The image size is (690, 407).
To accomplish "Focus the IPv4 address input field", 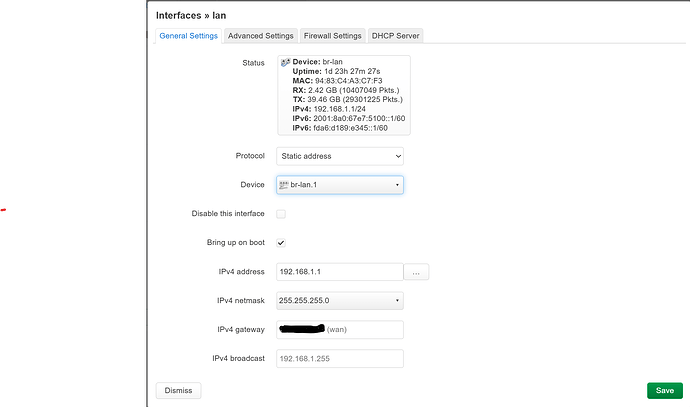I will click(338, 272).
